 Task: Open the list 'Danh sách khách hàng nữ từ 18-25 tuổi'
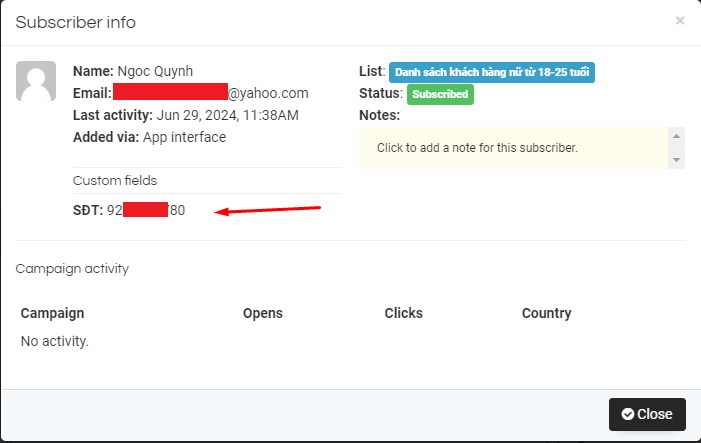pyautogui.click(x=492, y=72)
